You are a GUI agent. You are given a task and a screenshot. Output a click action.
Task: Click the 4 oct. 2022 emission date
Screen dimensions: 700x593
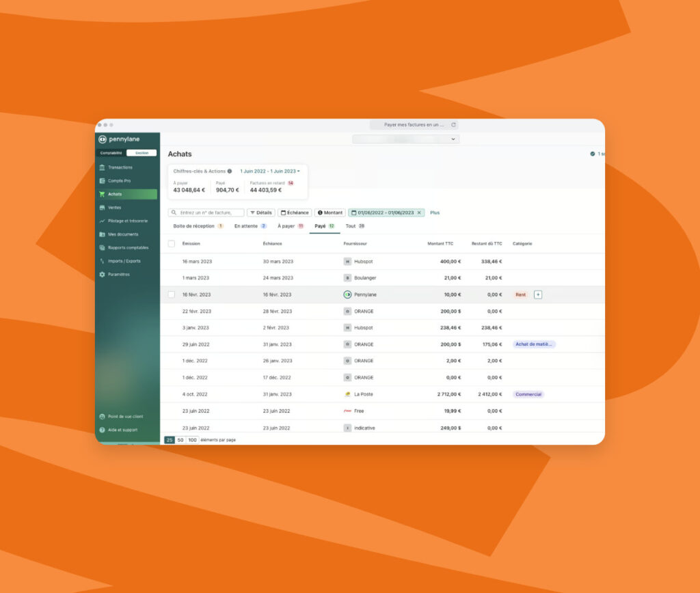coord(195,394)
